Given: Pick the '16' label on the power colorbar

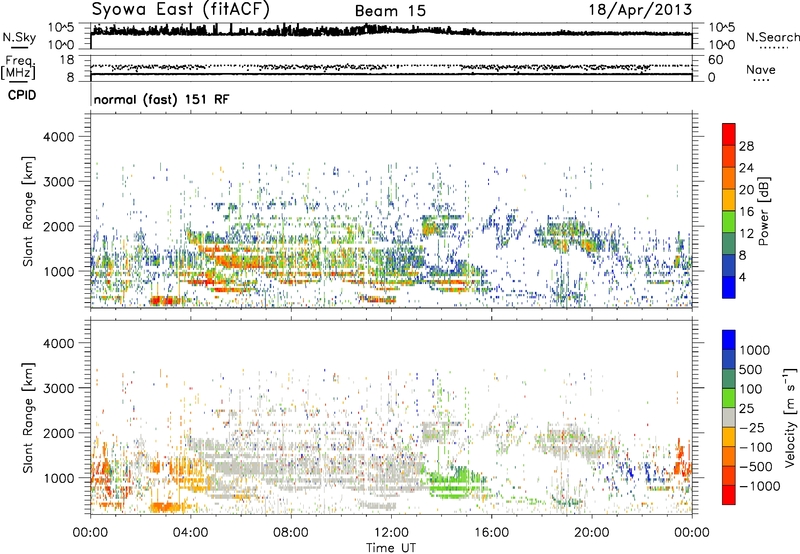Looking at the screenshot, I should pos(746,212).
